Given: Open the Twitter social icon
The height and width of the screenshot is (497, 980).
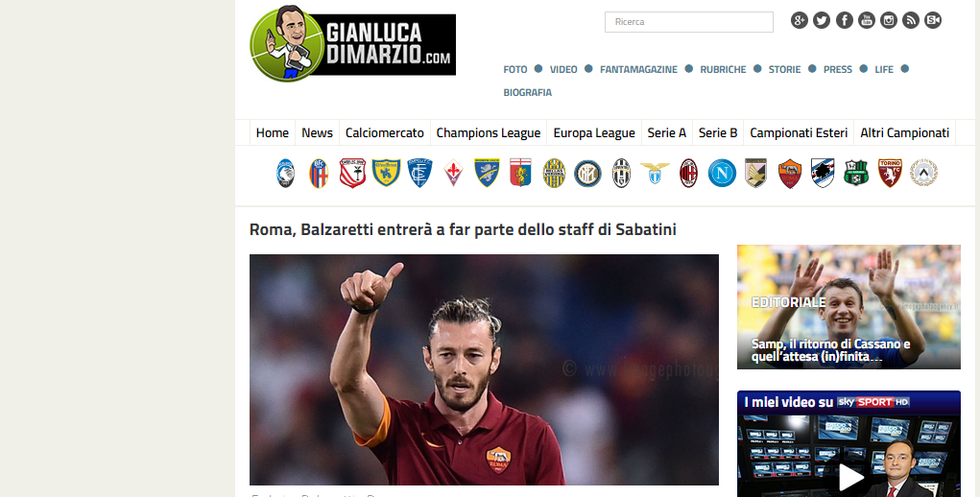Looking at the screenshot, I should coord(822,20).
